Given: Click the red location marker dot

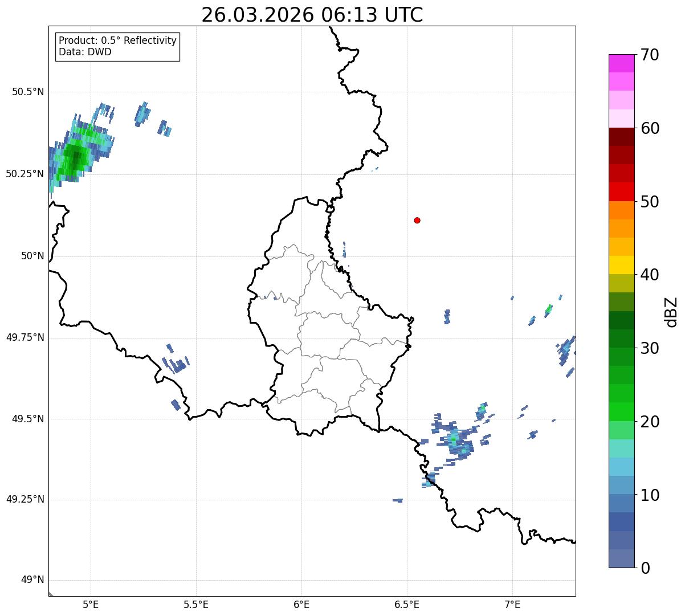Looking at the screenshot, I should pos(417,221).
